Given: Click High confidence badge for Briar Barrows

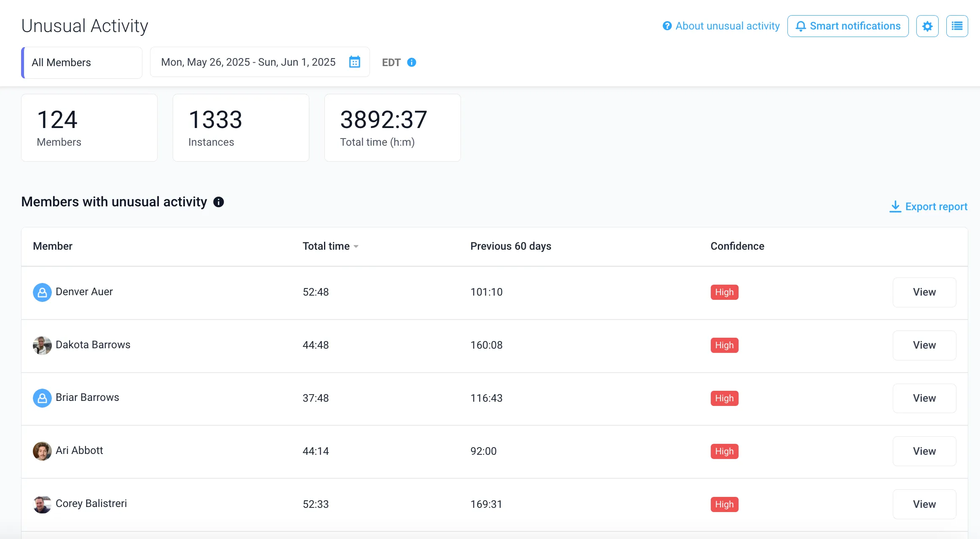Looking at the screenshot, I should click(x=724, y=398).
